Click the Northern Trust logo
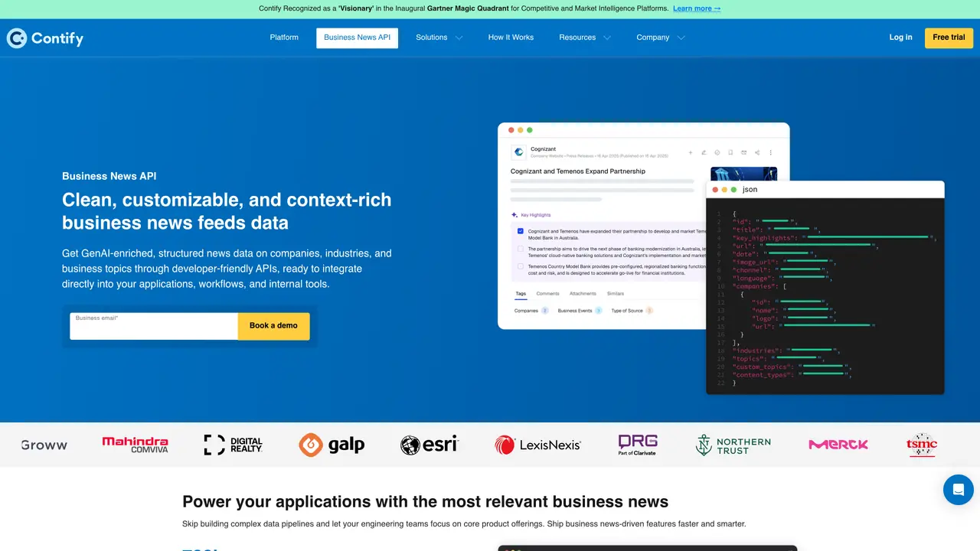Image resolution: width=980 pixels, height=551 pixels. 733,445
